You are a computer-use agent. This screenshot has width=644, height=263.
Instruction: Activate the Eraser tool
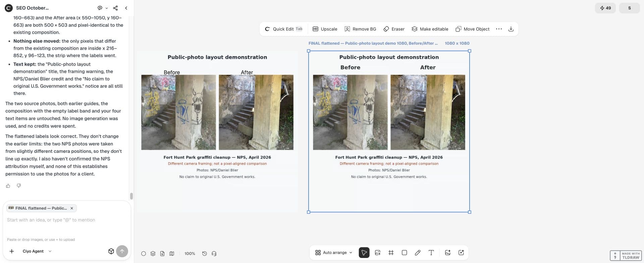394,29
